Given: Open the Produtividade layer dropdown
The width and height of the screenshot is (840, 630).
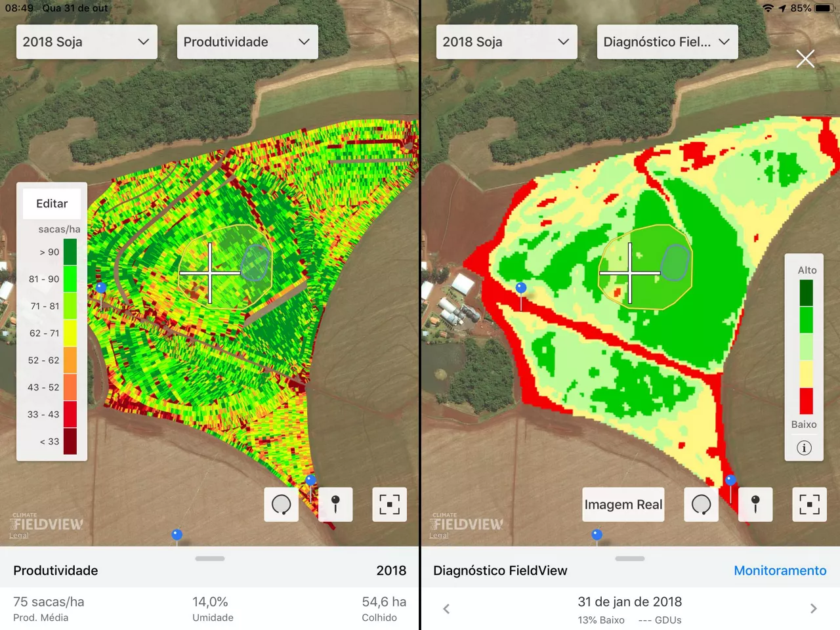Looking at the screenshot, I should coord(247,41).
